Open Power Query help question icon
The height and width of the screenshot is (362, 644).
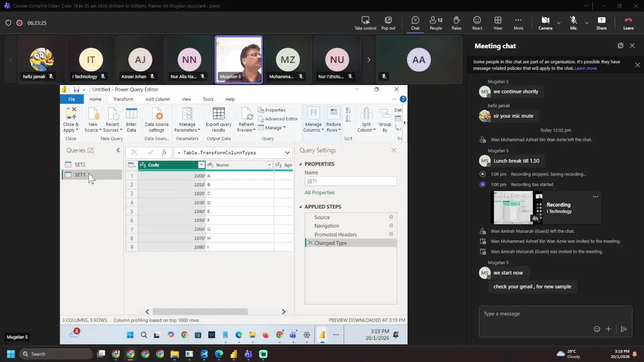pyautogui.click(x=403, y=99)
